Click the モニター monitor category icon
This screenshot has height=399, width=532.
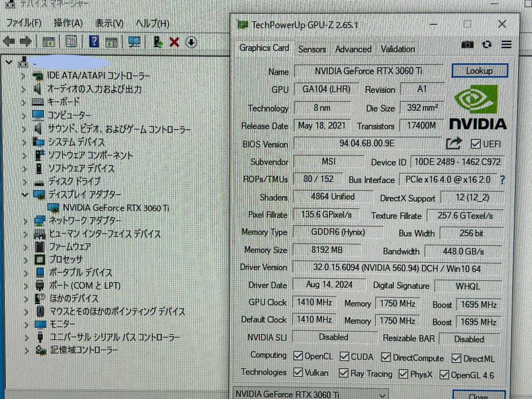(x=40, y=325)
